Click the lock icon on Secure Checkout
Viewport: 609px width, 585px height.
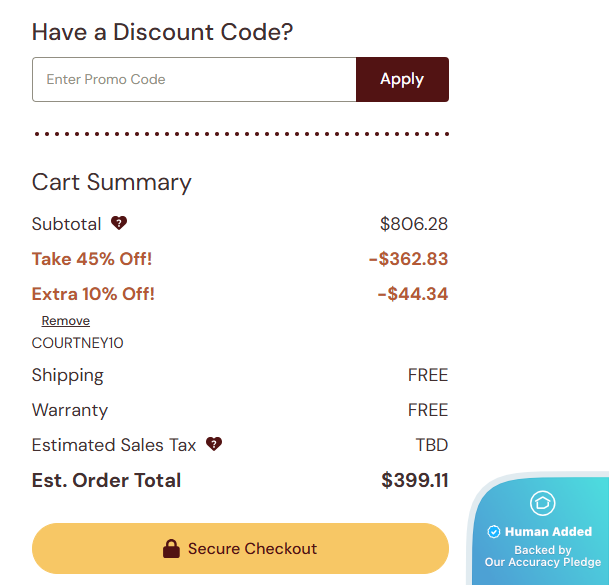[x=171, y=548]
